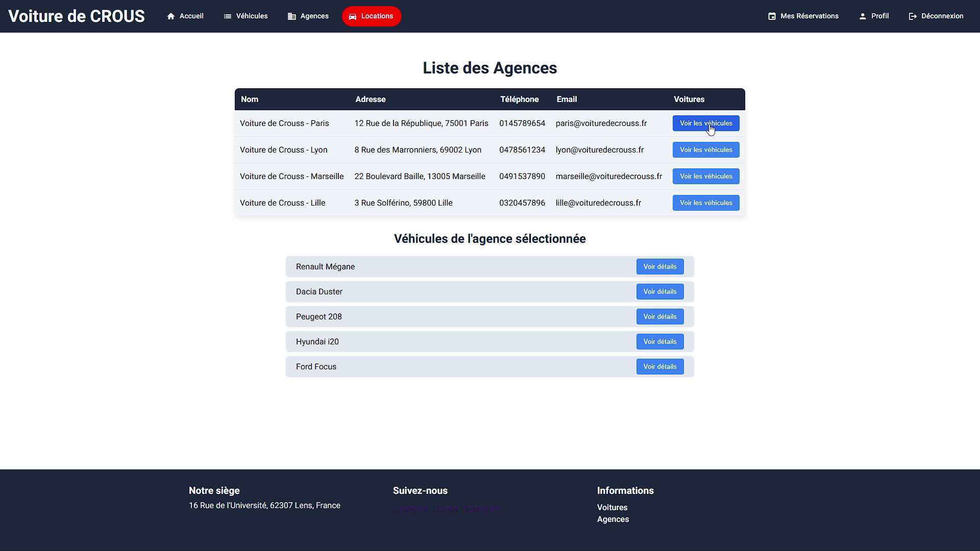Click the car icon inside Locations button

click(353, 16)
